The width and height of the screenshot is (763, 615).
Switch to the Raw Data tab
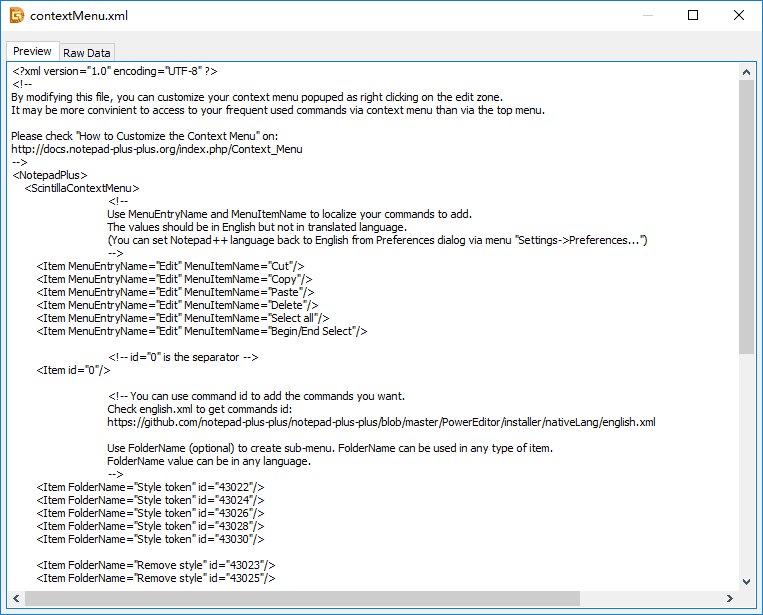87,52
